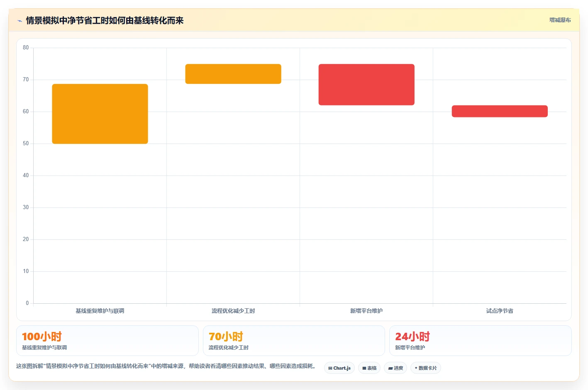Screen dimensions: 588x390
Task: Click the 数据卡片 tag
Action: pos(426,368)
